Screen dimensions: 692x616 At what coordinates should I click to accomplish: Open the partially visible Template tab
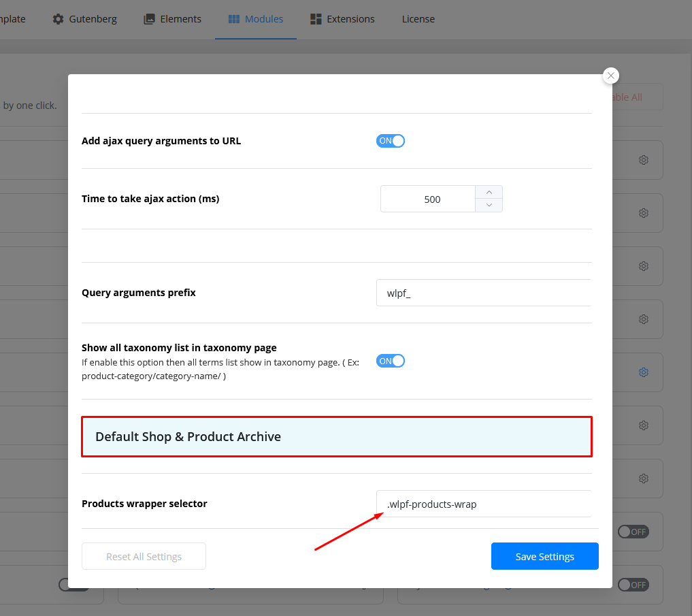[12, 19]
